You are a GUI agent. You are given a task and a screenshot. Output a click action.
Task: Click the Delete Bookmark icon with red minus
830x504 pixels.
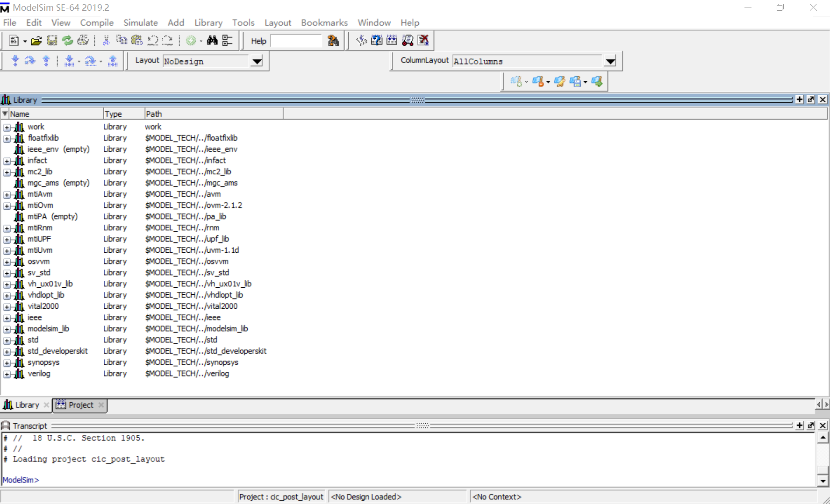point(538,82)
